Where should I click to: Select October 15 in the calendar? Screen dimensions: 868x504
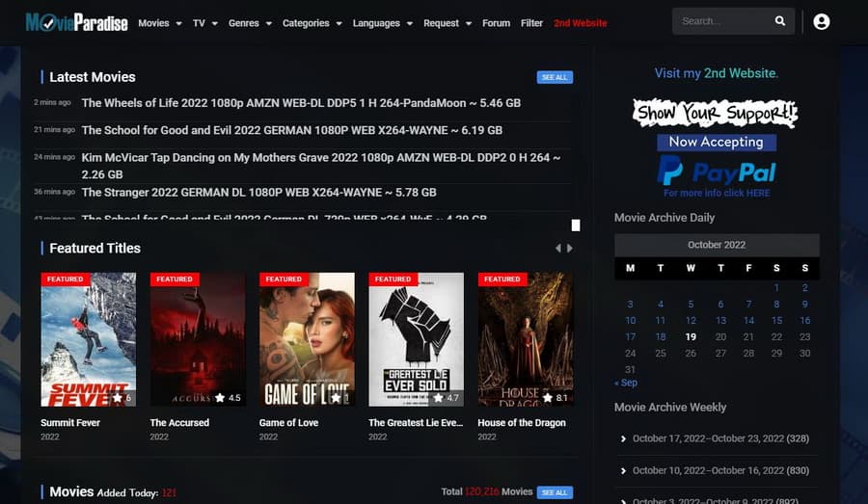(776, 320)
